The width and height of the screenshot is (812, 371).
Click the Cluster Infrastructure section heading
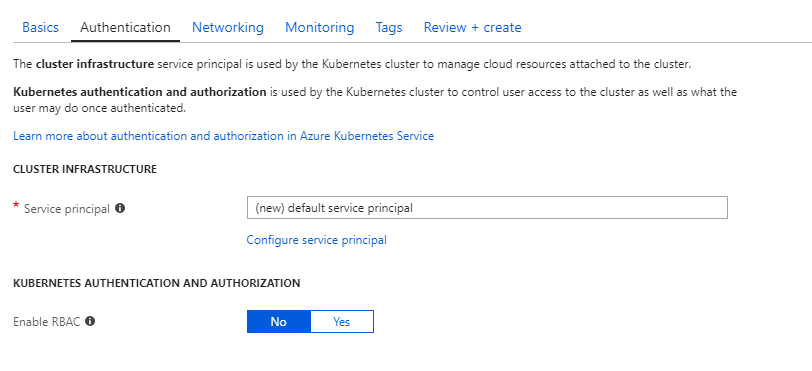[85, 169]
